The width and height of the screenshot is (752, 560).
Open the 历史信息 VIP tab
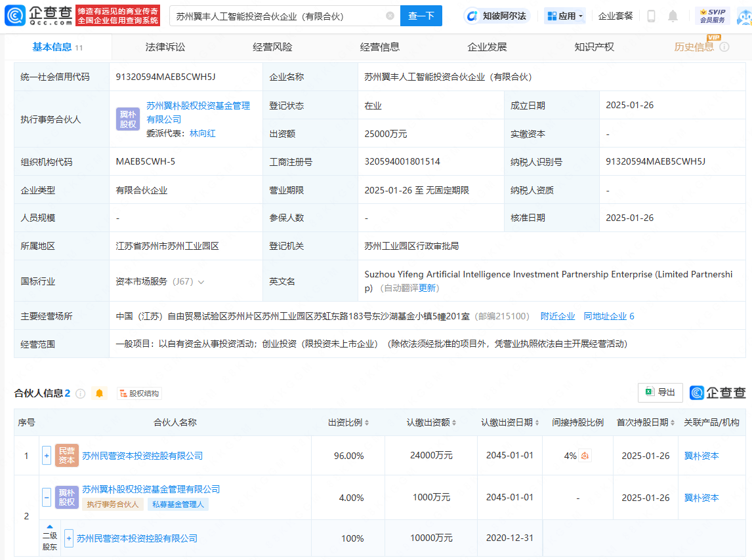point(694,47)
